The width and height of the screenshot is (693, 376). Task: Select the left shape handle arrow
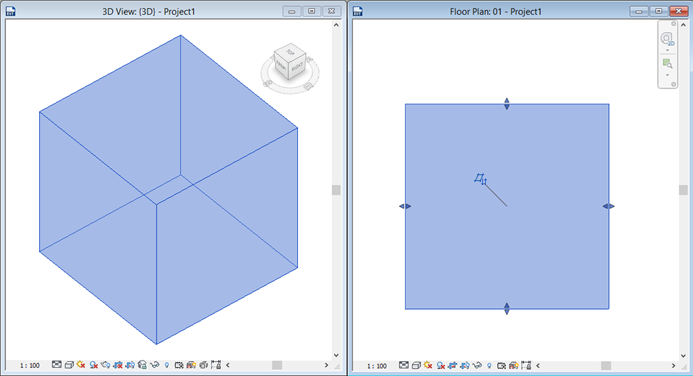(x=405, y=206)
